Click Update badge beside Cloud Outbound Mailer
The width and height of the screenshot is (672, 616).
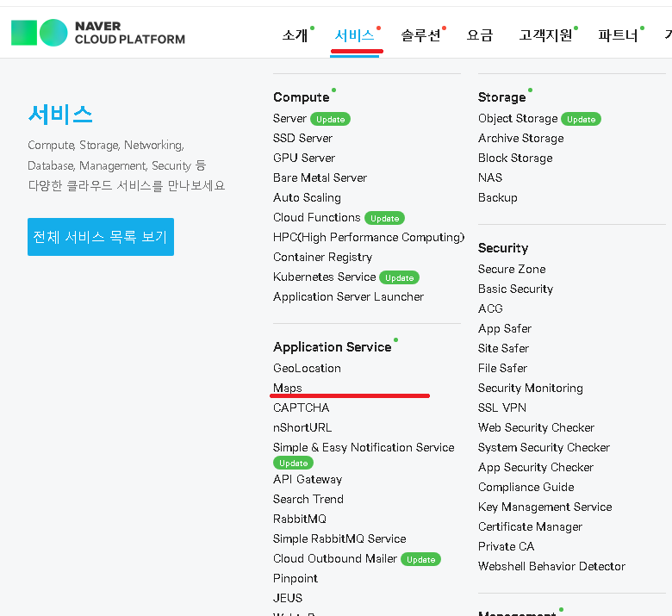pyautogui.click(x=420, y=559)
